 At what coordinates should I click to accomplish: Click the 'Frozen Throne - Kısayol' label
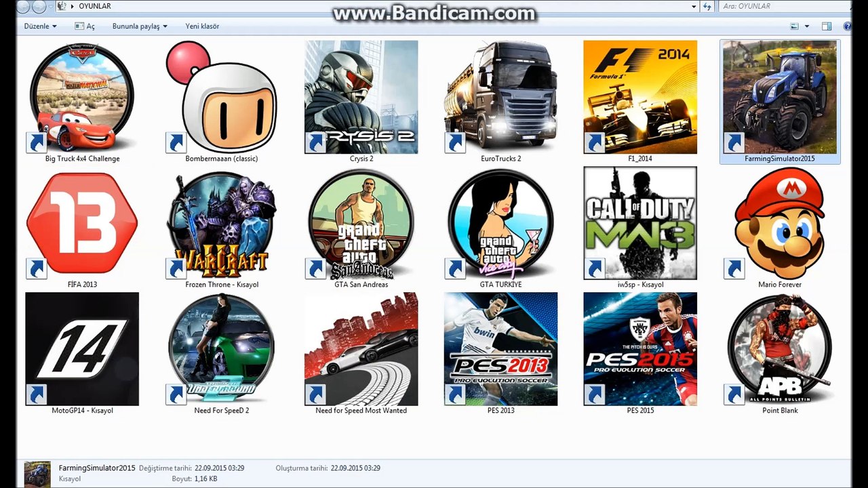point(222,285)
